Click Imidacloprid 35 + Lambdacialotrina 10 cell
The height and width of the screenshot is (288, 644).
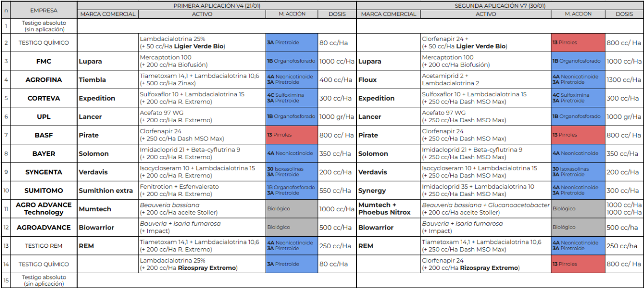point(486,191)
